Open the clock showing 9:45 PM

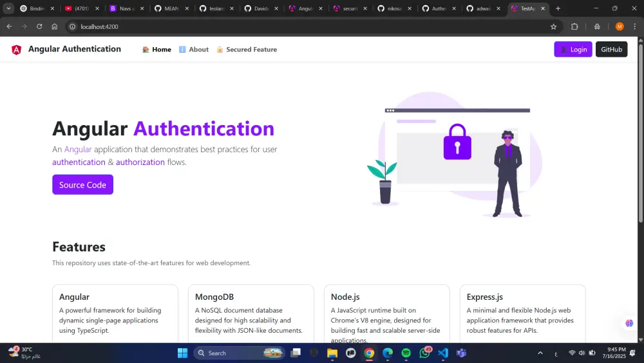tap(614, 353)
